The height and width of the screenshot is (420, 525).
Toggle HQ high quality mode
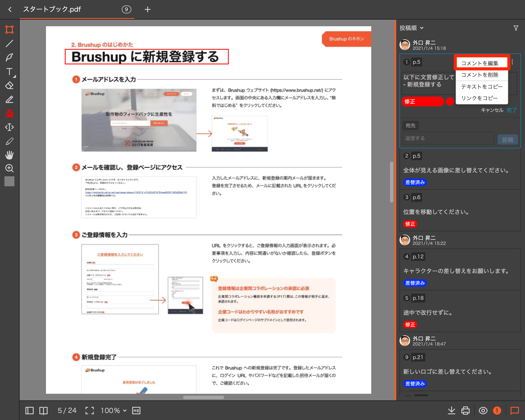pyautogui.click(x=136, y=411)
